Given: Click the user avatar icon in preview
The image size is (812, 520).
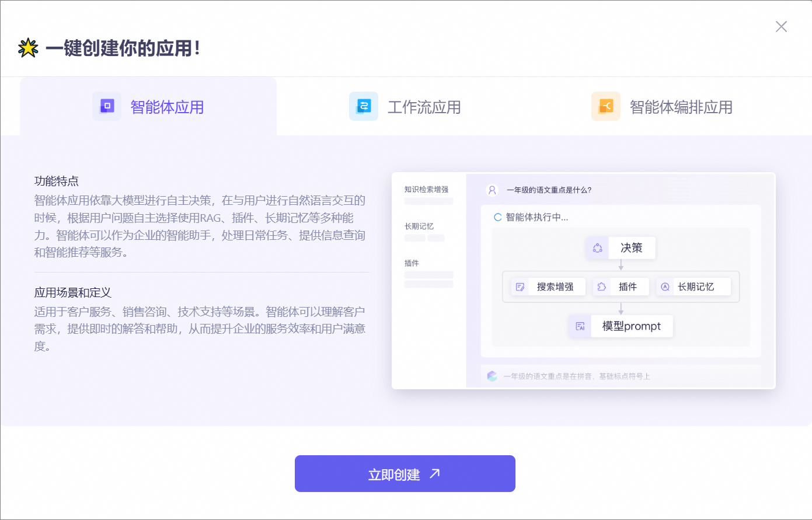Looking at the screenshot, I should point(492,190).
